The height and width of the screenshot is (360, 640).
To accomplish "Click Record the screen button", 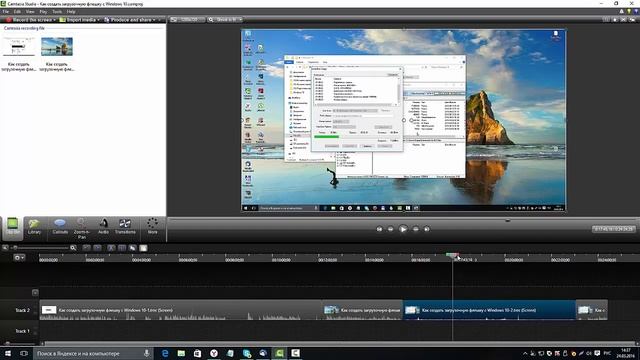I will [x=29, y=20].
